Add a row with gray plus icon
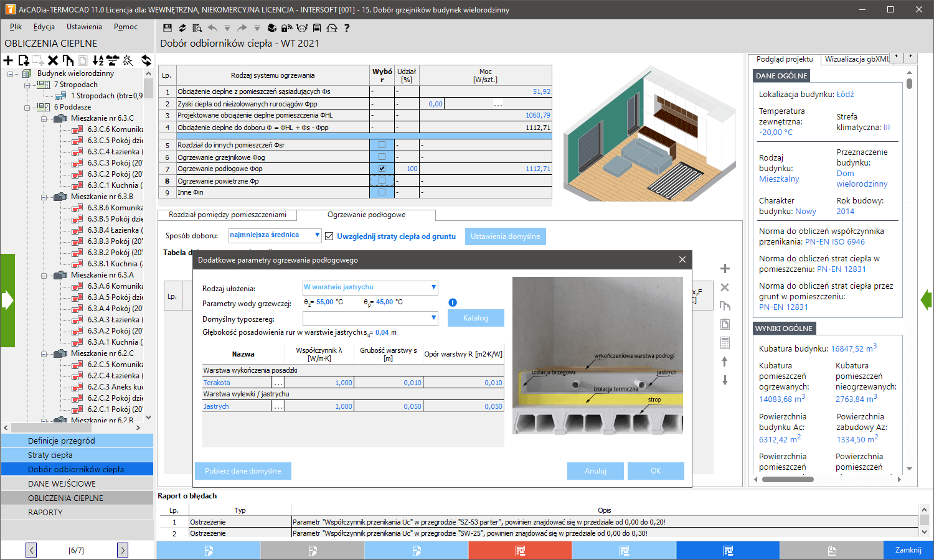 pyautogui.click(x=725, y=269)
